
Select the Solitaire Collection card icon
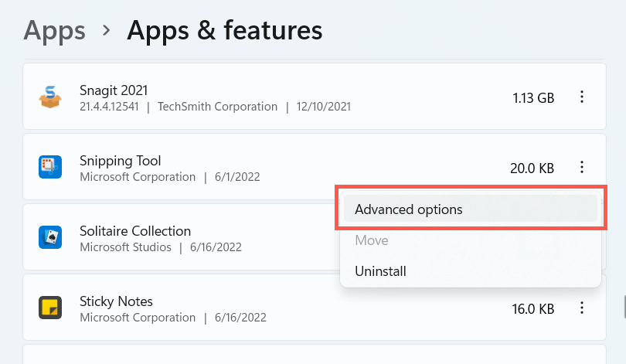(50, 237)
